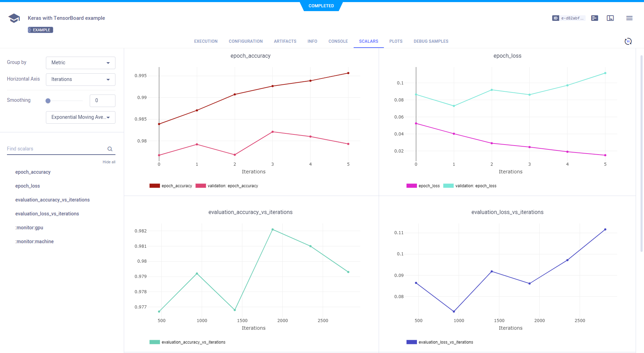Open the Horizontal Axis Iterations dropdown
This screenshot has width=644, height=353.
(80, 80)
